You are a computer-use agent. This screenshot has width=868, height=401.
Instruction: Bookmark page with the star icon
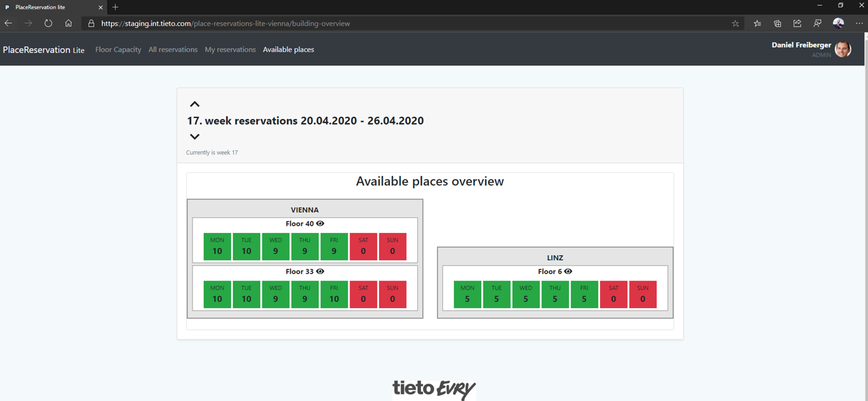tap(735, 23)
